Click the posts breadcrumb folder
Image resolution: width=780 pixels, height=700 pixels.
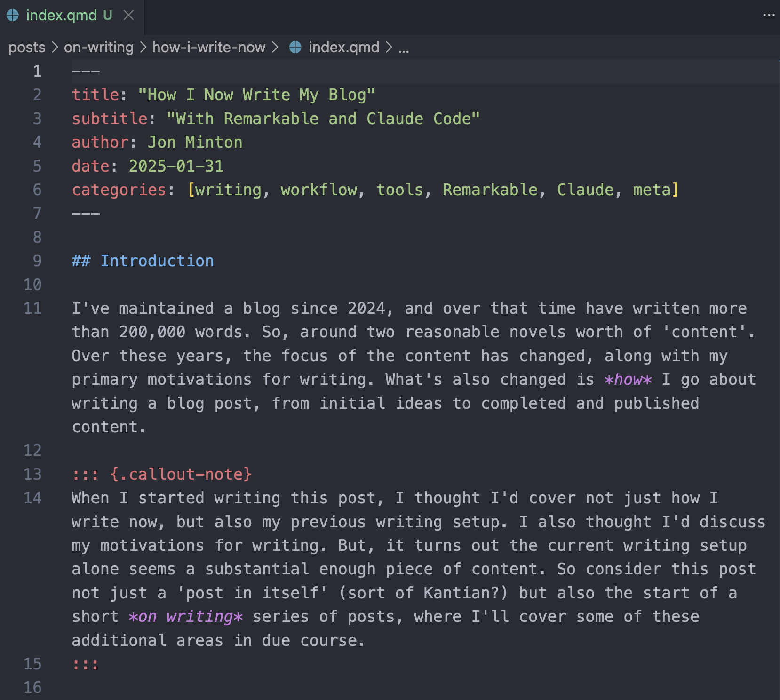coord(27,48)
